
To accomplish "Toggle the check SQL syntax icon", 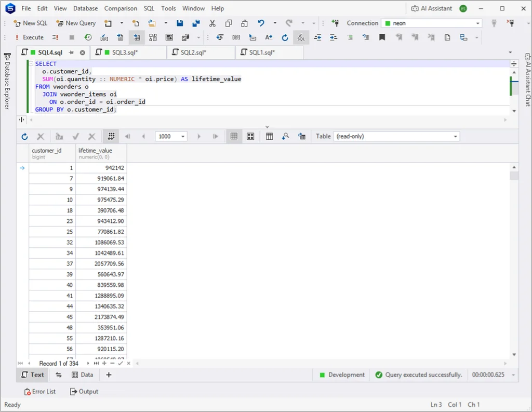I will (x=301, y=37).
